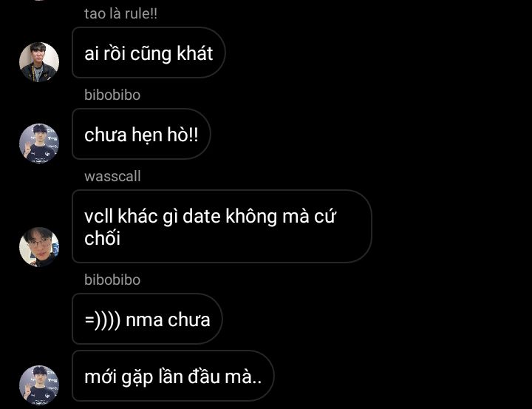Open avatar beside 'chưa hẹn hò!!' message
Image resolution: width=532 pixels, height=409 pixels.
(x=39, y=143)
